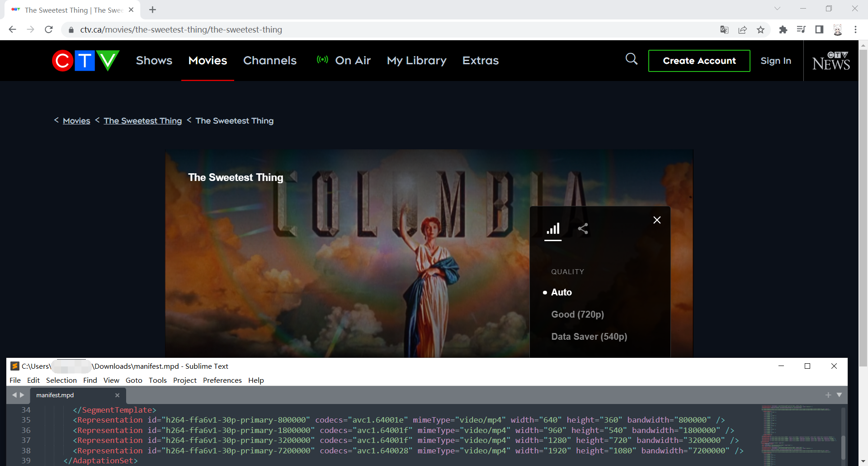
Task: Open Sublime Text View menu
Action: pos(111,380)
